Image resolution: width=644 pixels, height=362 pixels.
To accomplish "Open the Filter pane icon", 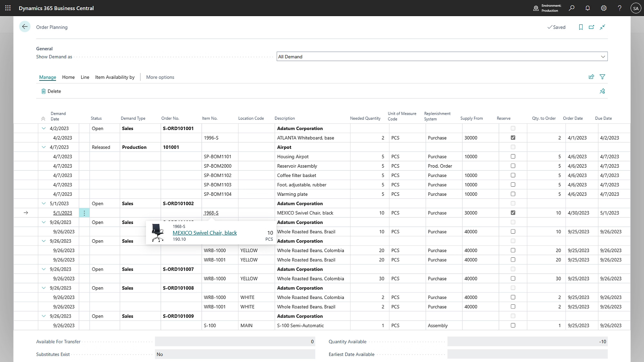I will point(602,77).
